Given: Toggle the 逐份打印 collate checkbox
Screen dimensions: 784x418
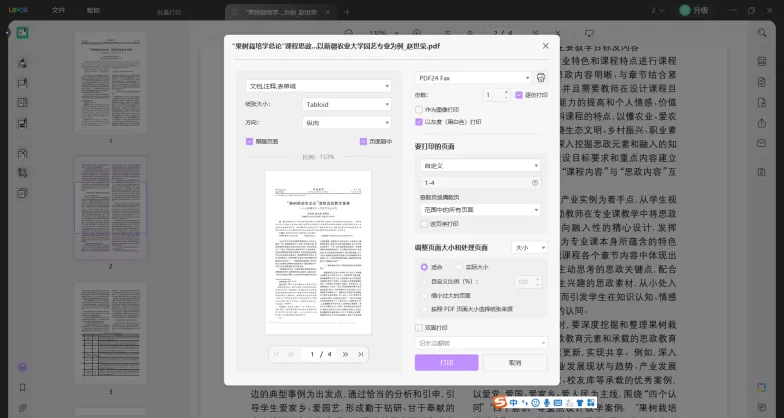Looking at the screenshot, I should [x=518, y=95].
